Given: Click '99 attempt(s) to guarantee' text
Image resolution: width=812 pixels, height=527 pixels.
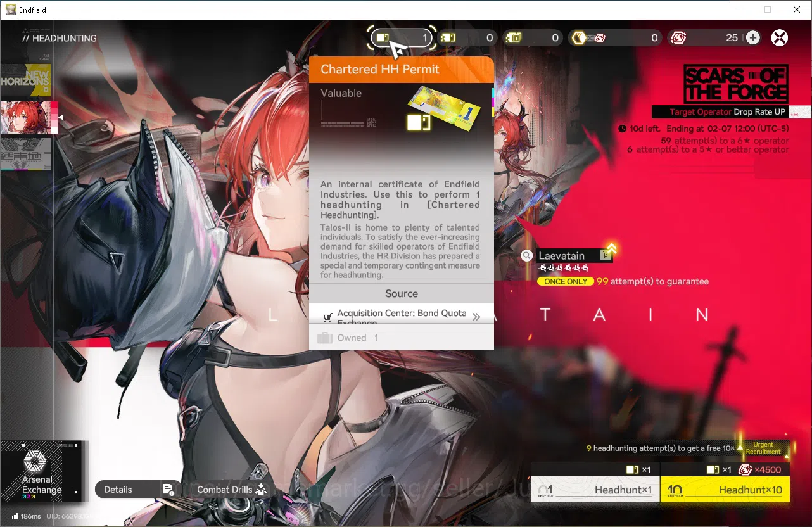Looking at the screenshot, I should coord(652,281).
